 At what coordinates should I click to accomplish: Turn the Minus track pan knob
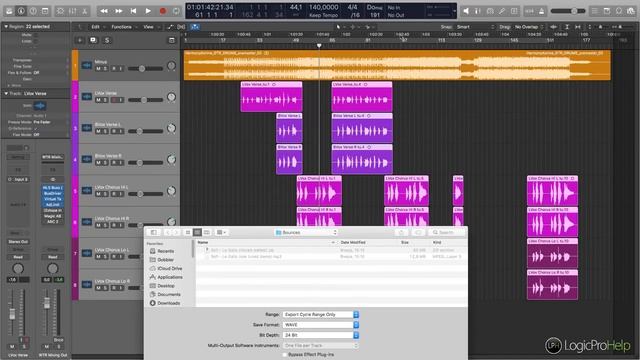171,65
